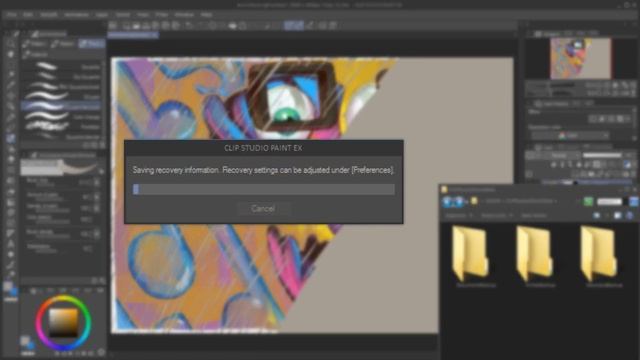Go forward in the Explorer window
This screenshot has width=640, height=360.
[459, 201]
